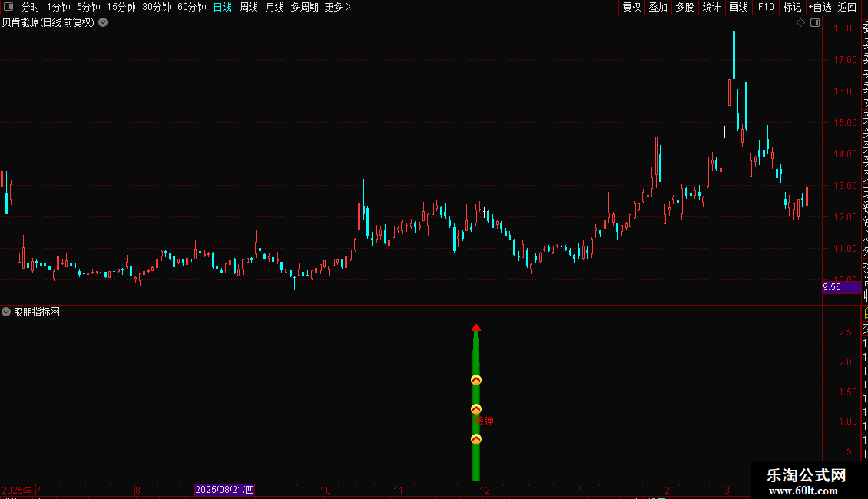Click the red arrow atop the signal bar
Image resolution: width=868 pixels, height=499 pixels.
coord(476,328)
